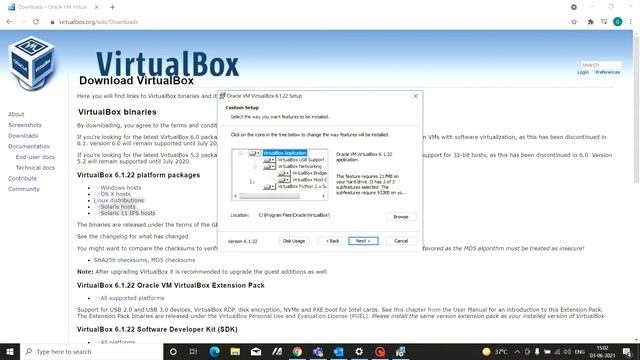Open the MD5 checksums link
This screenshot has height=360, width=640.
pos(173,260)
